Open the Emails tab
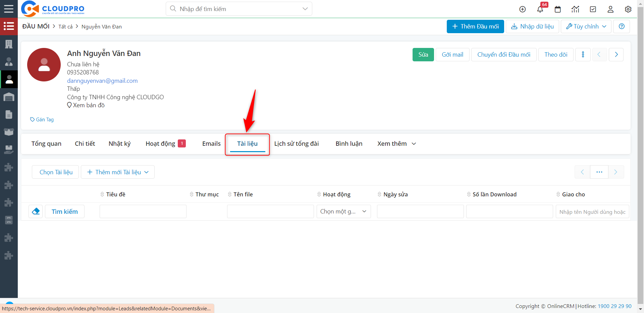The image size is (644, 313). [x=211, y=144]
